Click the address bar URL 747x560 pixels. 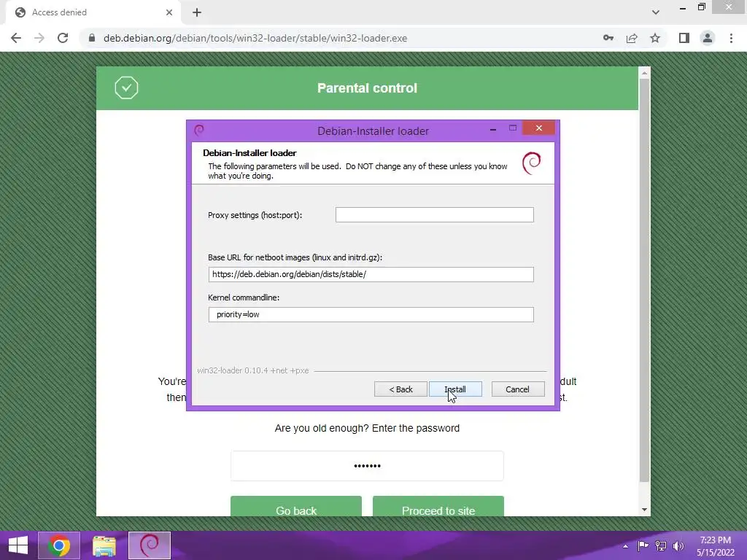click(x=255, y=38)
